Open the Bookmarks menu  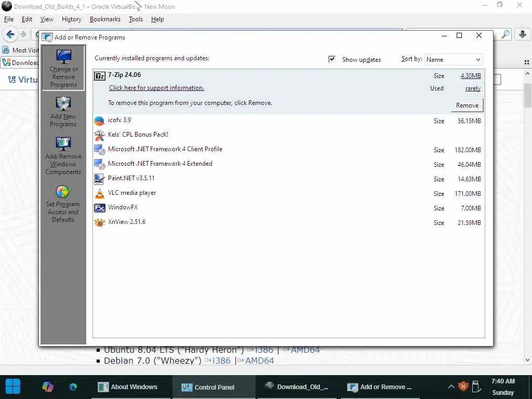click(105, 19)
